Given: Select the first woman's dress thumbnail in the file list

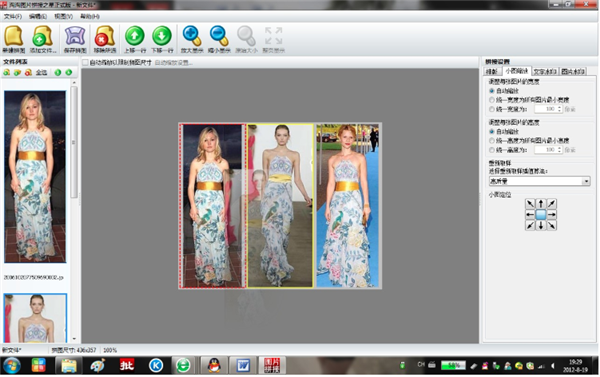Looking at the screenshot, I should pos(35,177).
